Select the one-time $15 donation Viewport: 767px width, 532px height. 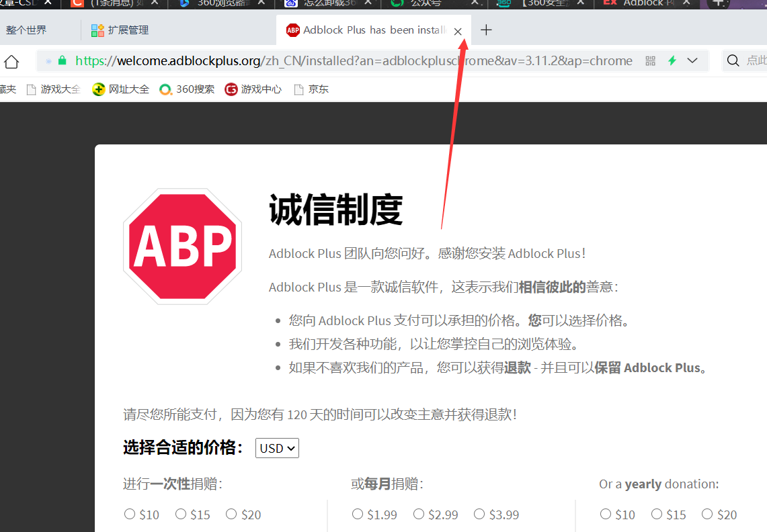[x=181, y=514]
